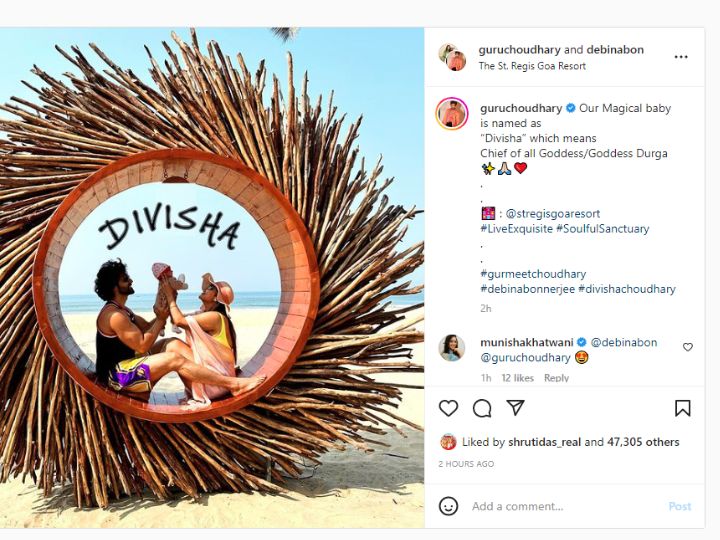720x540 pixels.
Task: Open emoji picker smiley icon
Action: (x=448, y=506)
